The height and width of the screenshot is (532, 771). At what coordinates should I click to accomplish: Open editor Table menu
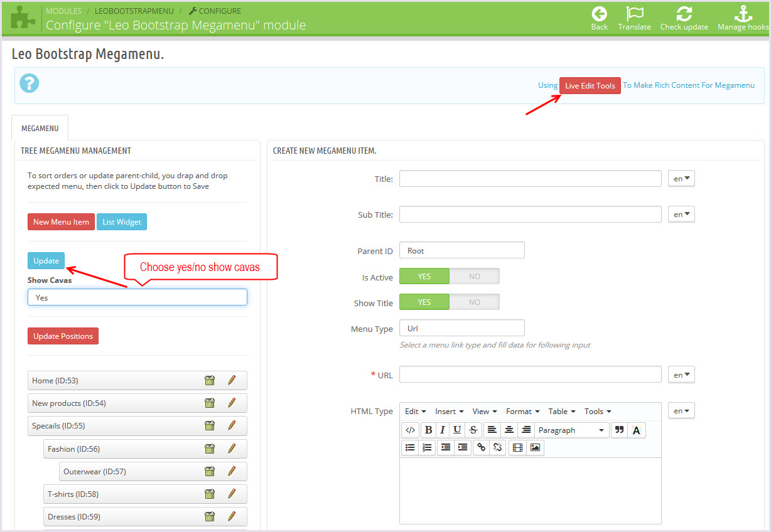pyautogui.click(x=562, y=412)
